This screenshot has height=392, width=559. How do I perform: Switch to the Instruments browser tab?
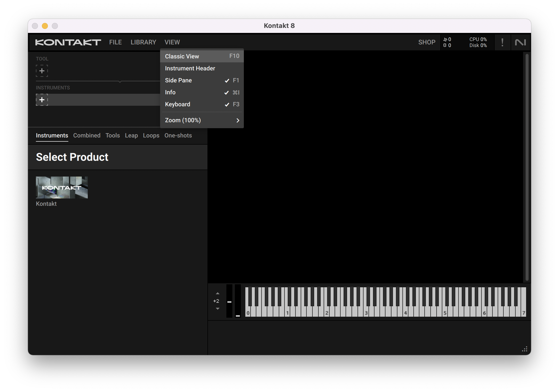[x=52, y=135]
